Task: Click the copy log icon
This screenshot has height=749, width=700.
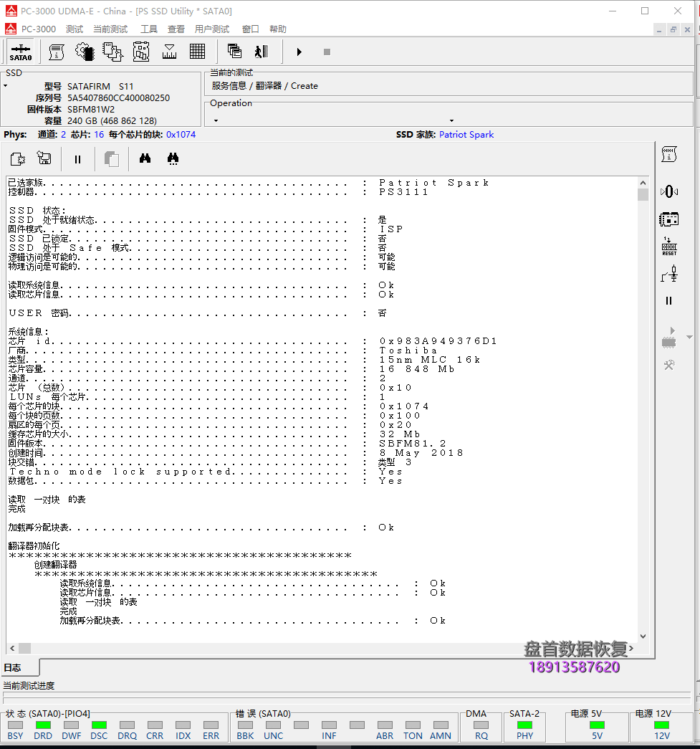Action: click(x=111, y=159)
